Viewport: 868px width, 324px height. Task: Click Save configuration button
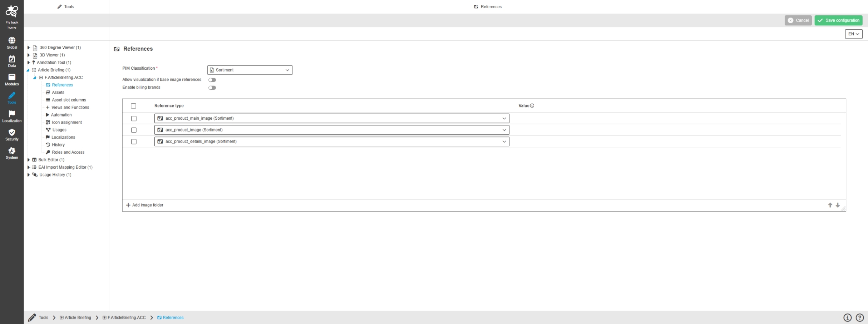click(x=838, y=20)
